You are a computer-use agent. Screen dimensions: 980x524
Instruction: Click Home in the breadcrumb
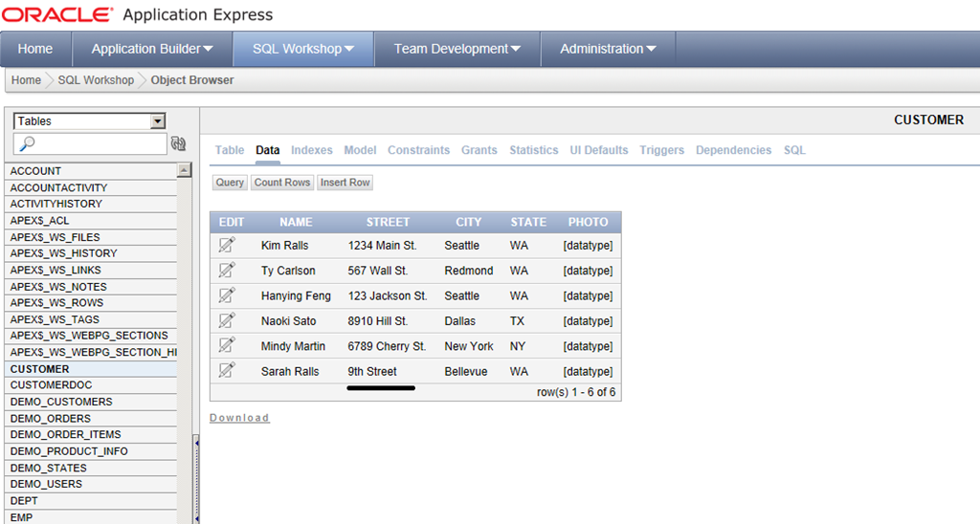coord(26,80)
